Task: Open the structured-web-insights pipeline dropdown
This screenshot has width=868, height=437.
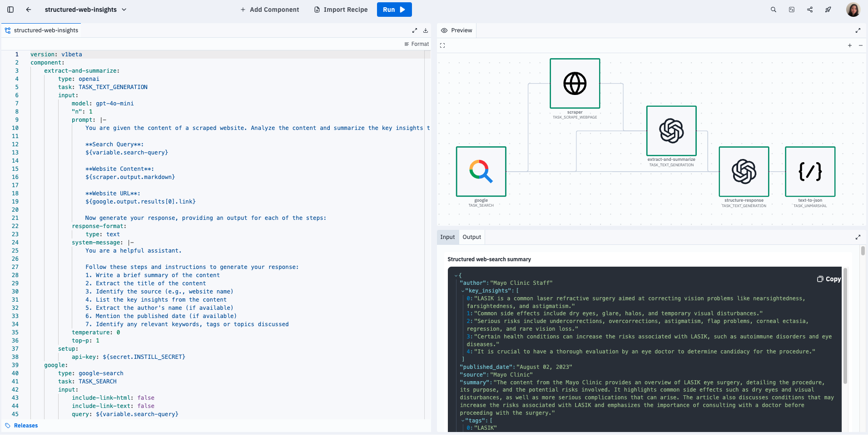Action: pyautogui.click(x=124, y=10)
